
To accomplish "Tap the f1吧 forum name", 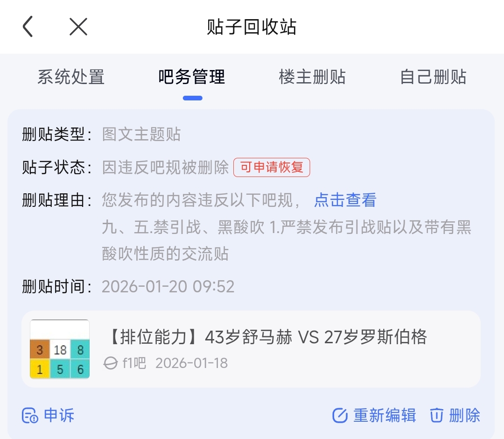I will tap(134, 363).
